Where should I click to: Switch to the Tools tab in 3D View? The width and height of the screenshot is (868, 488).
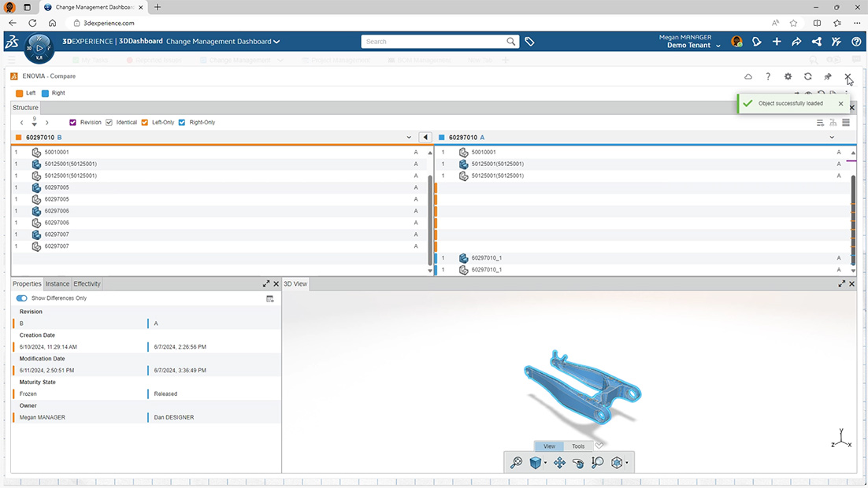[x=578, y=445]
